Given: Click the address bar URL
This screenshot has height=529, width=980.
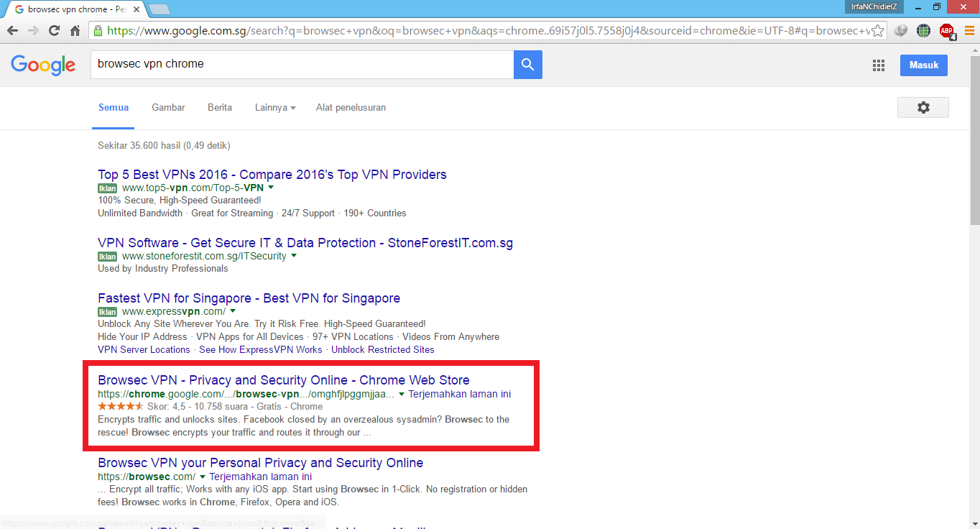Looking at the screenshot, I should (489, 31).
